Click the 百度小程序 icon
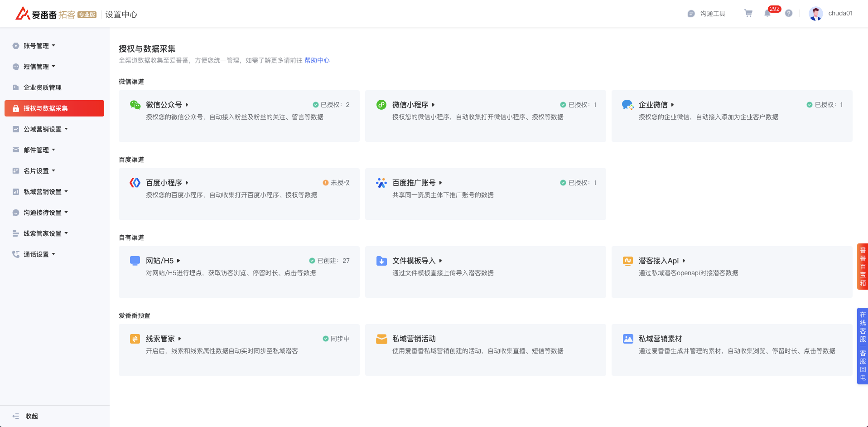This screenshot has height=427, width=868. pyautogui.click(x=135, y=183)
